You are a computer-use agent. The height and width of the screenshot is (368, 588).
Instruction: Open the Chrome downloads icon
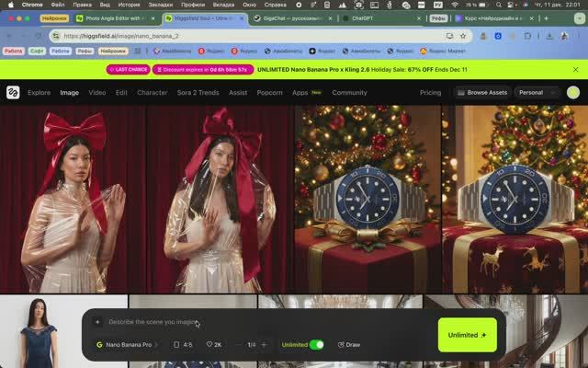click(549, 36)
